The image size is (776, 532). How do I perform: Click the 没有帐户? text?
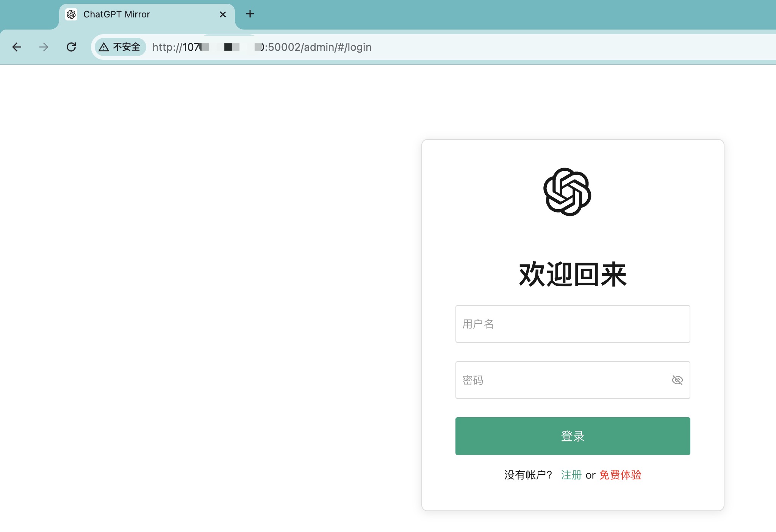pyautogui.click(x=528, y=475)
